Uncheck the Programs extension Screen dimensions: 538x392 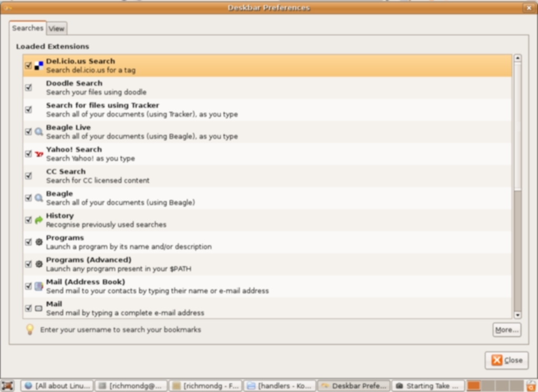point(28,242)
